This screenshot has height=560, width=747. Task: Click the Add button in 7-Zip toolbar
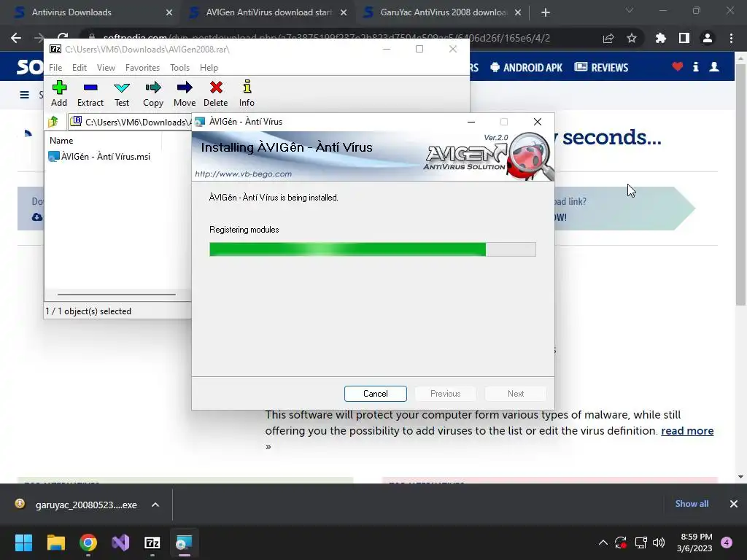pyautogui.click(x=59, y=94)
